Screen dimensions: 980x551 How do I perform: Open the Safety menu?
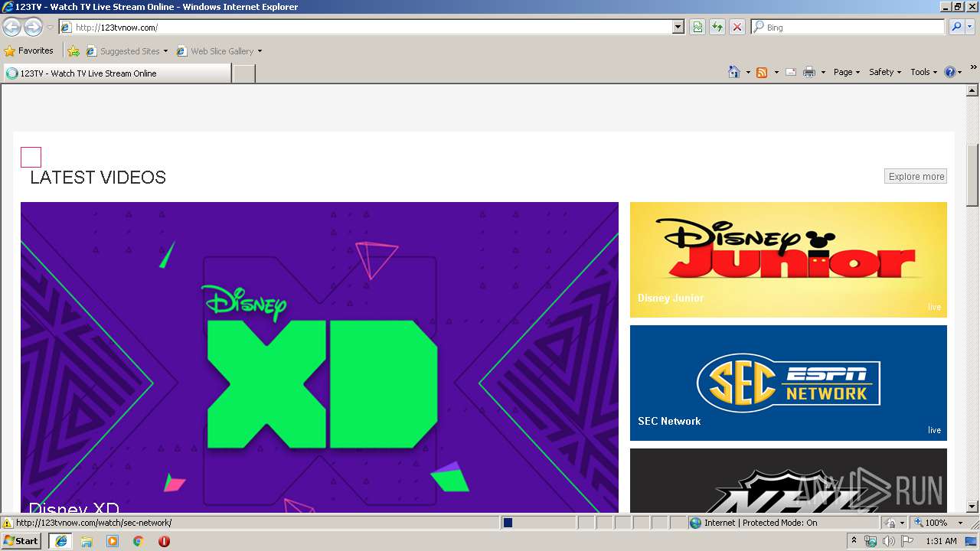(885, 72)
